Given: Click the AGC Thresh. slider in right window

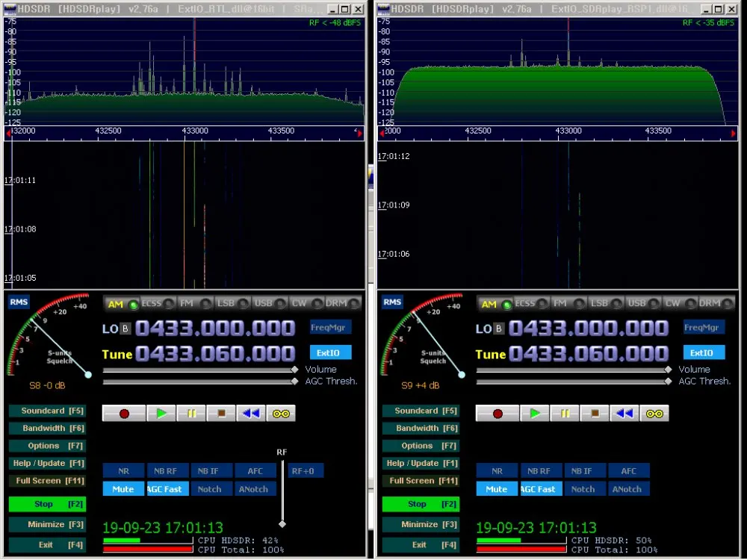Looking at the screenshot, I should point(574,382).
